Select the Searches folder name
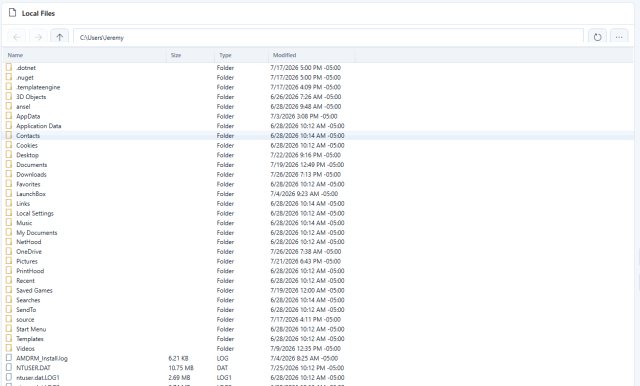The image size is (640, 386). click(x=28, y=300)
